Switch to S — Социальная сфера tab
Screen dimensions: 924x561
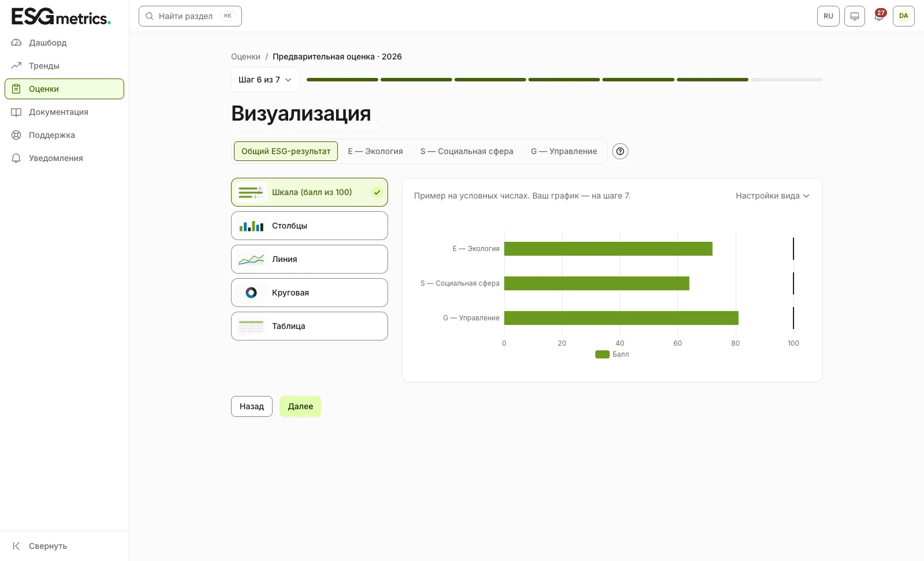click(x=467, y=151)
